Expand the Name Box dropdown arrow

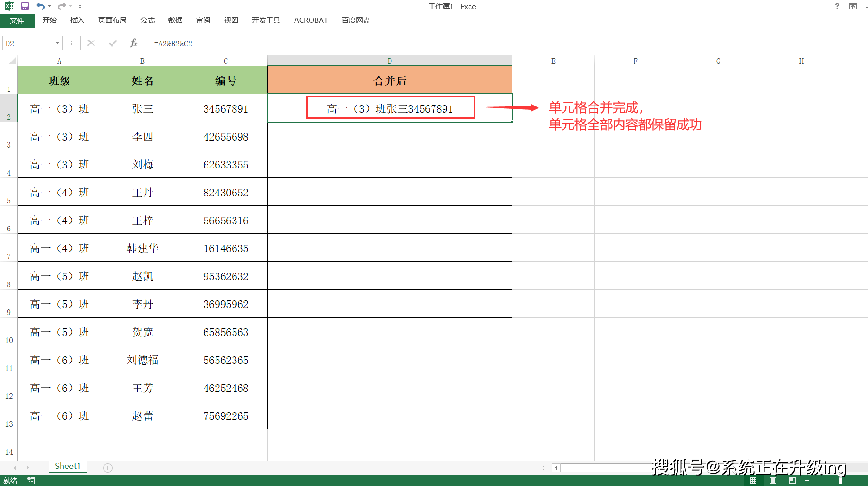point(57,43)
